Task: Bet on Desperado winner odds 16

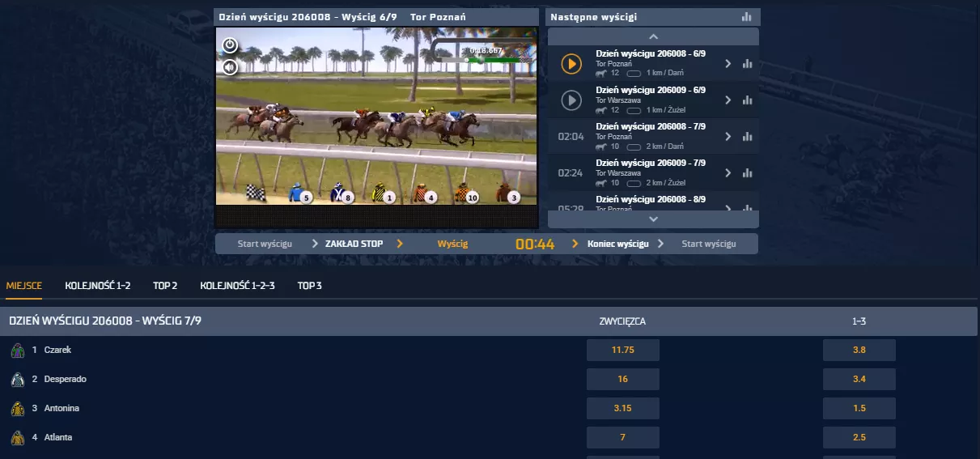Action: pos(623,380)
